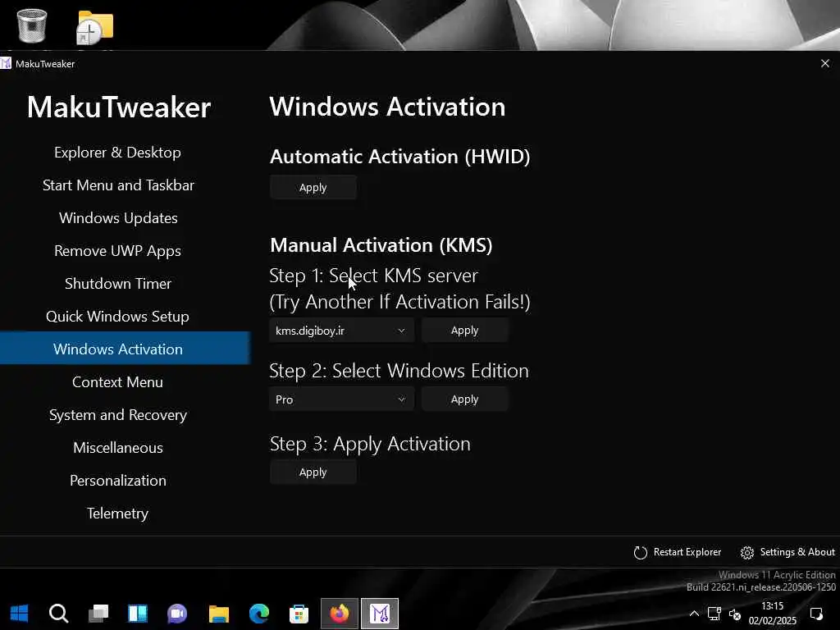This screenshot has width=840, height=630.
Task: Open File Explorer from taskbar
Action: [x=218, y=614]
